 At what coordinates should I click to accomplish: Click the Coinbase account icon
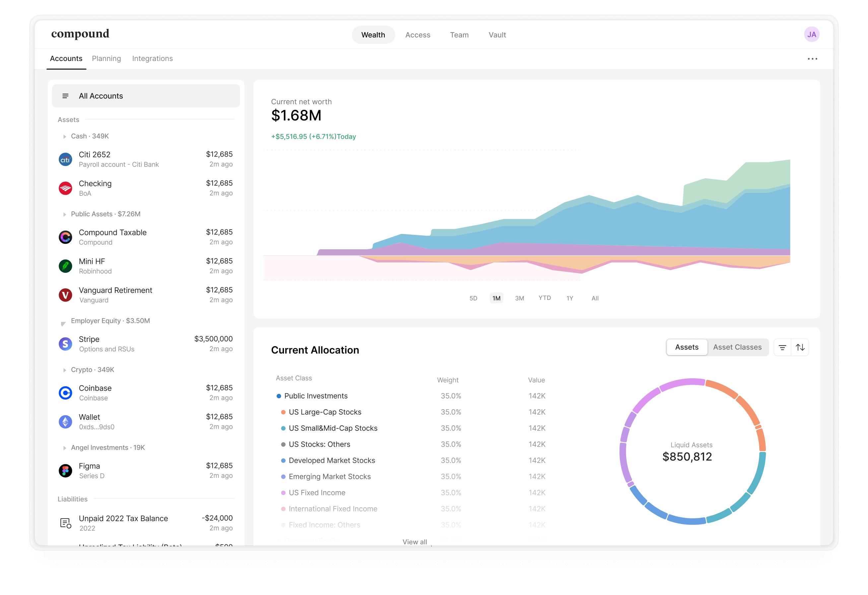[x=65, y=393]
